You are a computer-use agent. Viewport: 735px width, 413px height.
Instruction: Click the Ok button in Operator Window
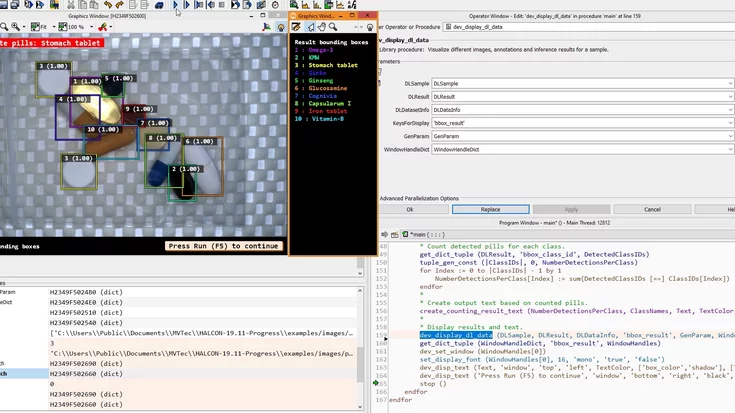pos(410,209)
